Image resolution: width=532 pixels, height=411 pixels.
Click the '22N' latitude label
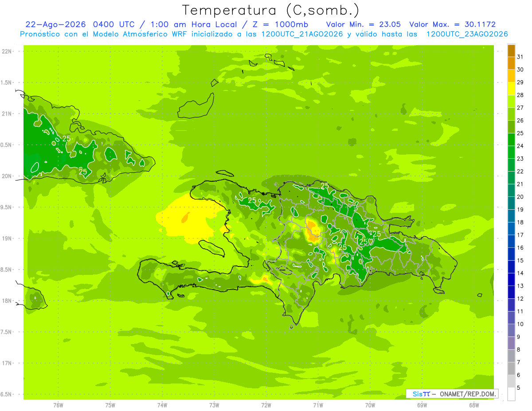pos(7,51)
